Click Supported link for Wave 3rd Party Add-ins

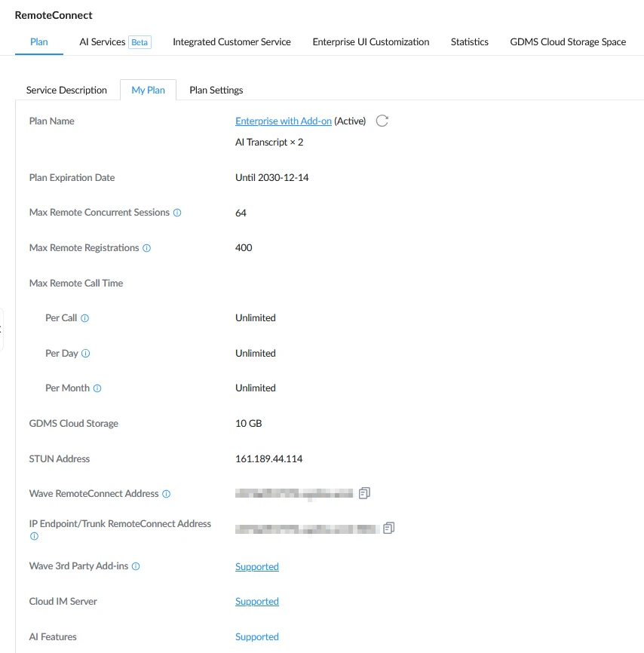(x=257, y=567)
